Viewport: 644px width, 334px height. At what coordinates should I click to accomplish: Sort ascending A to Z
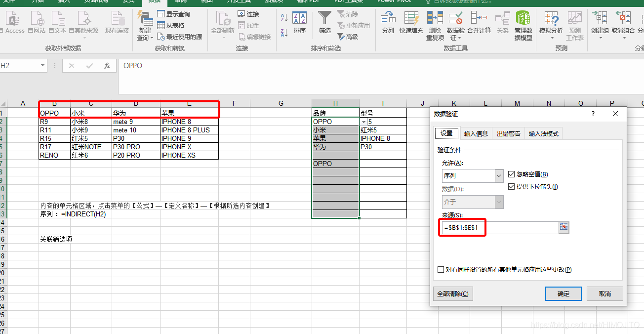click(x=284, y=18)
